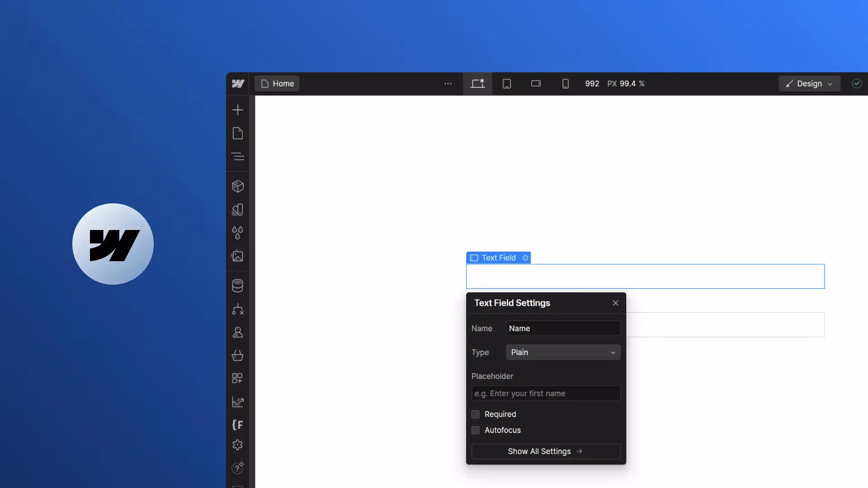Open the Pages panel

click(237, 133)
